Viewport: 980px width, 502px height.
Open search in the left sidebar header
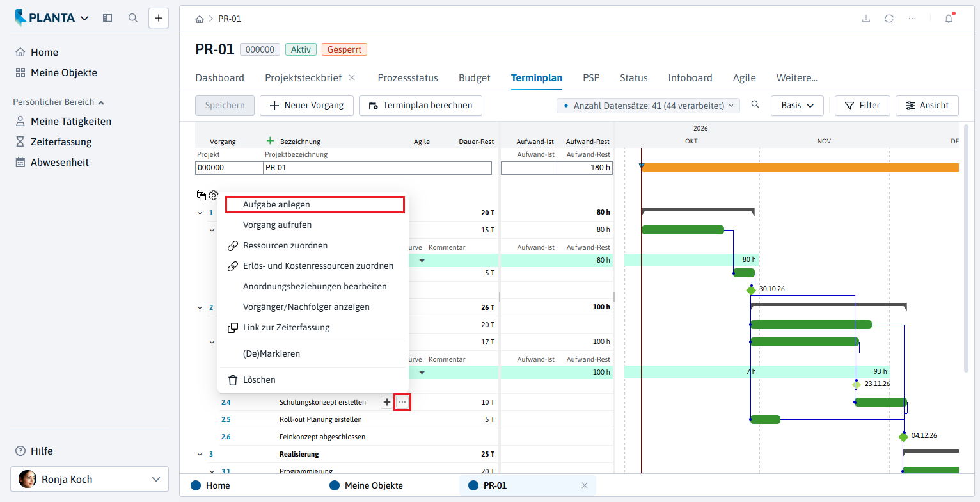[x=133, y=18]
